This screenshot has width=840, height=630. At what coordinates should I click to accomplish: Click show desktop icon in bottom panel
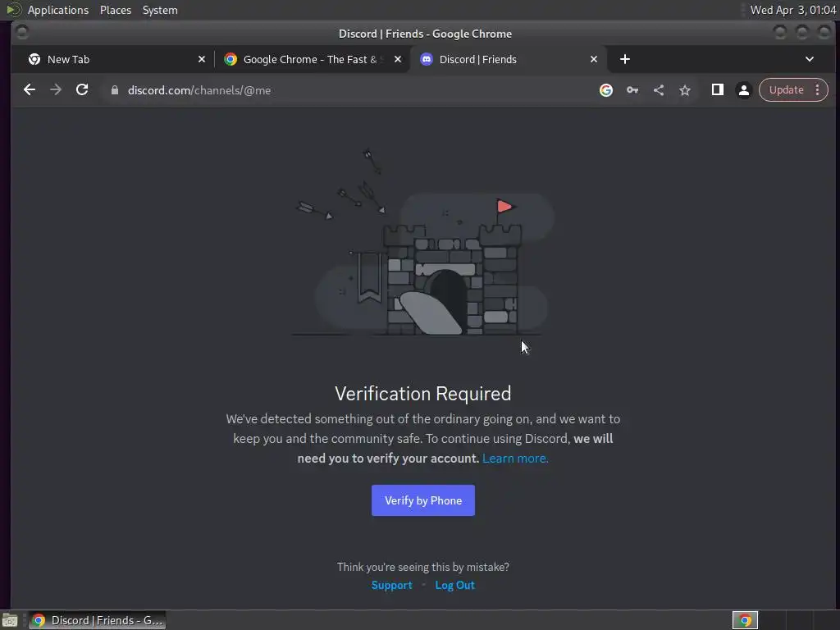click(10, 620)
